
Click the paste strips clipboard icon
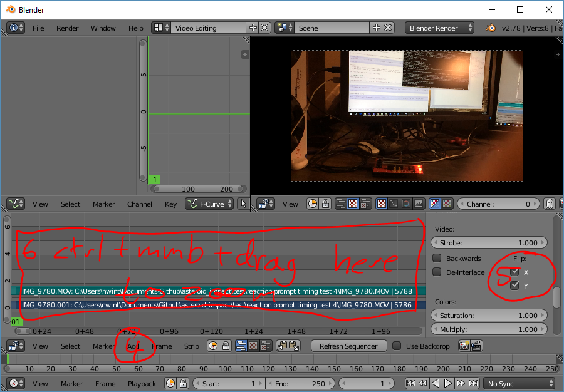click(294, 346)
